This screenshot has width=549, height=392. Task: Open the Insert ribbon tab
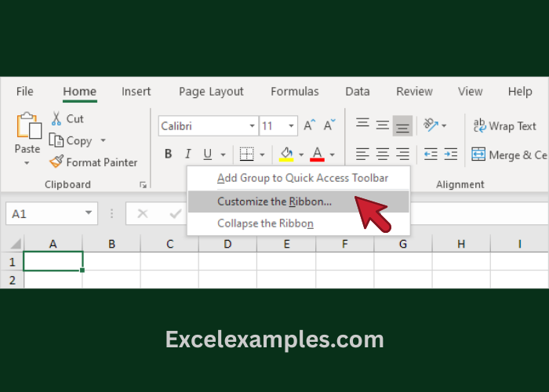(136, 92)
